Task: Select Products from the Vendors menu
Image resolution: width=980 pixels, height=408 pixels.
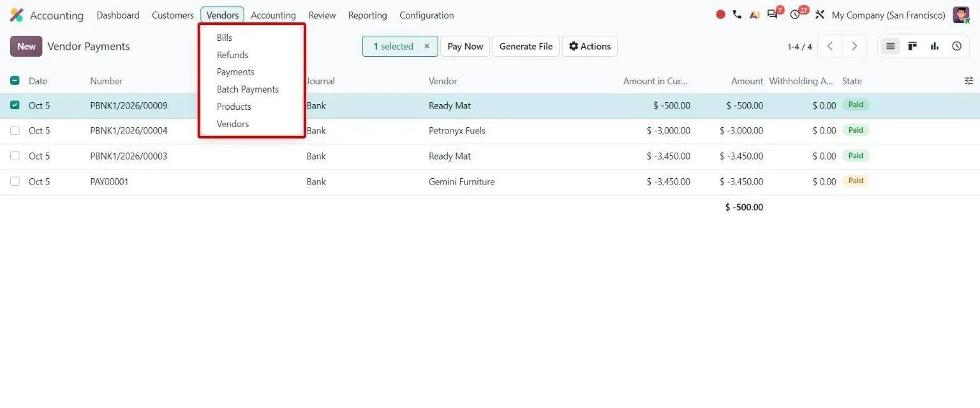Action: [x=234, y=107]
